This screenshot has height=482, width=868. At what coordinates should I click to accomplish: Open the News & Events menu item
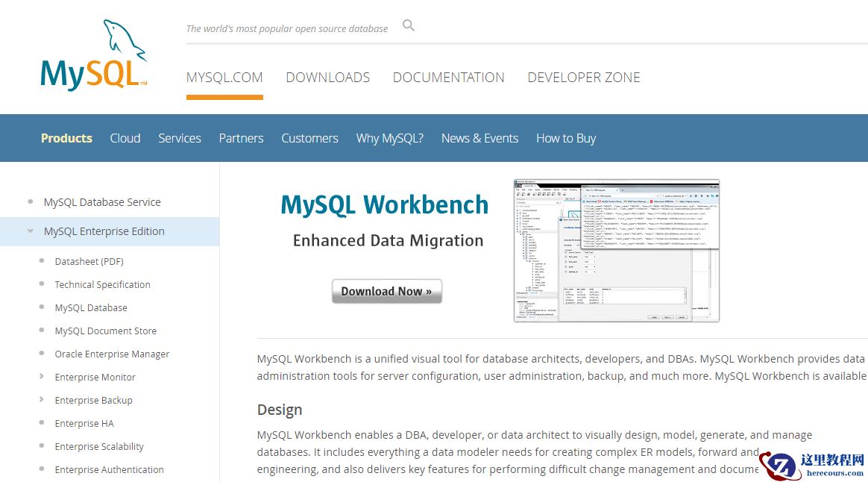click(x=479, y=138)
